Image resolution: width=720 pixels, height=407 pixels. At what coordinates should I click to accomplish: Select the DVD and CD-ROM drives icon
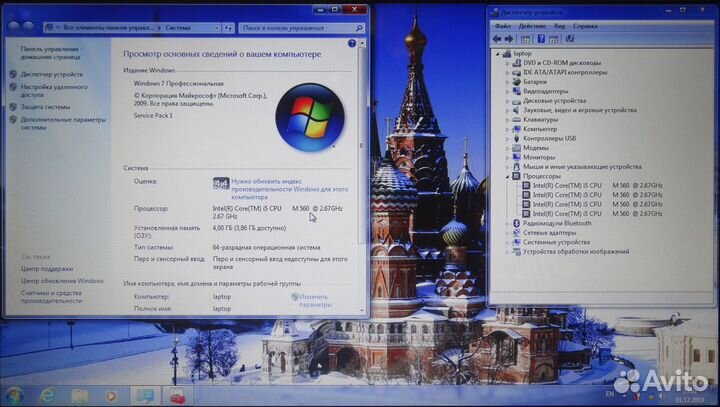tap(516, 62)
